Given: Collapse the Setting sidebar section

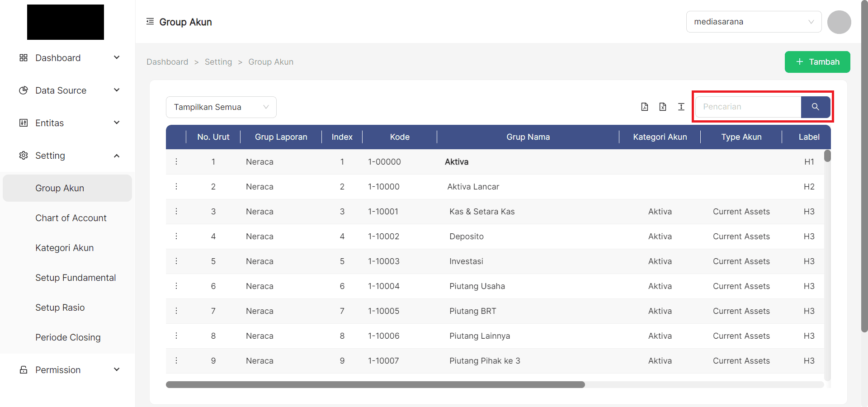Looking at the screenshot, I should pyautogui.click(x=117, y=155).
